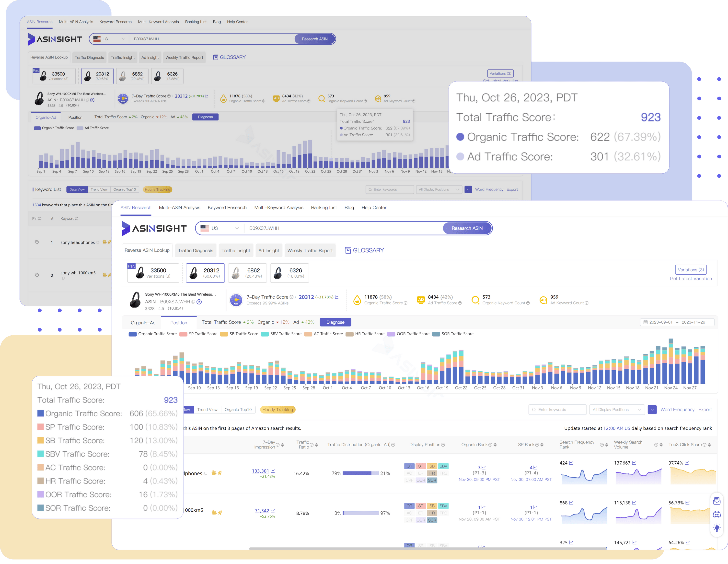This screenshot has height=564, width=728.
Task: Open Multi-ASIN Analysis tab in front window
Action: point(179,207)
